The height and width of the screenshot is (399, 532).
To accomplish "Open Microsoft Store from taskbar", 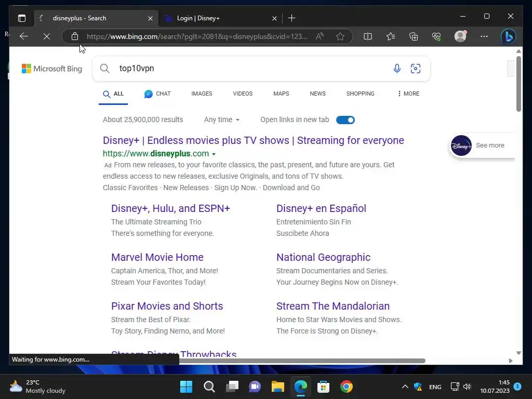I will tap(323, 387).
